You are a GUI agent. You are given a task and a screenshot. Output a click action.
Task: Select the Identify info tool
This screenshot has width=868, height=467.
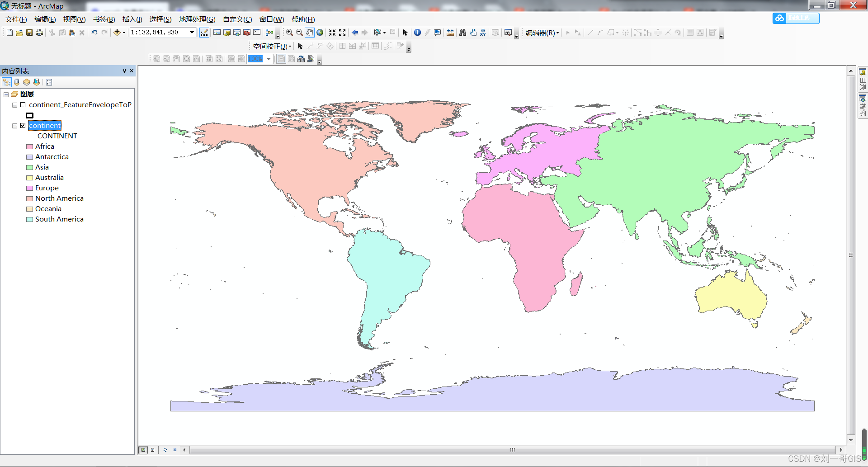pos(417,33)
